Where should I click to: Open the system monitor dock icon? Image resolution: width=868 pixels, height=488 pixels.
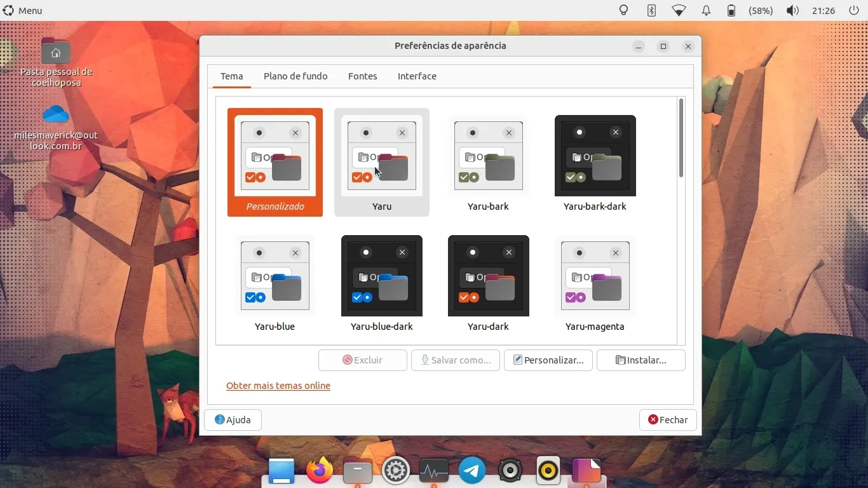(x=434, y=471)
